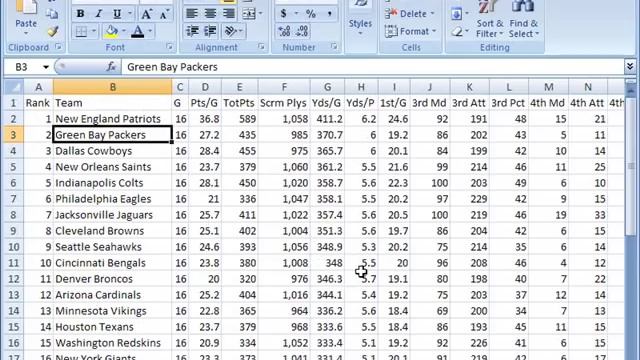Screen dimensions: 640x360
Task: Select column B header
Action: click(x=113, y=87)
